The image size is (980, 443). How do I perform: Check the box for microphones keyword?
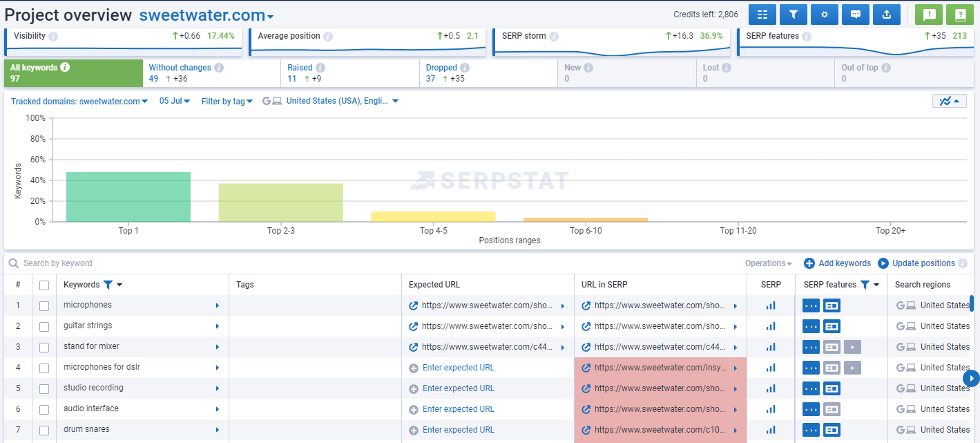[44, 305]
